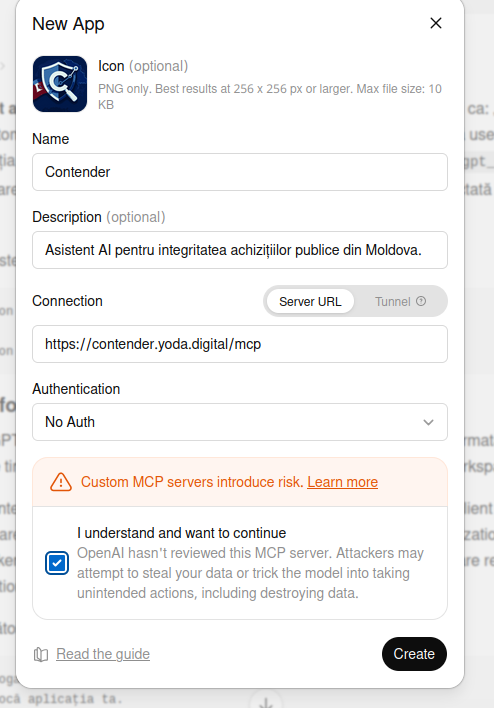Click the Create button
The image size is (494, 708).
coord(414,654)
